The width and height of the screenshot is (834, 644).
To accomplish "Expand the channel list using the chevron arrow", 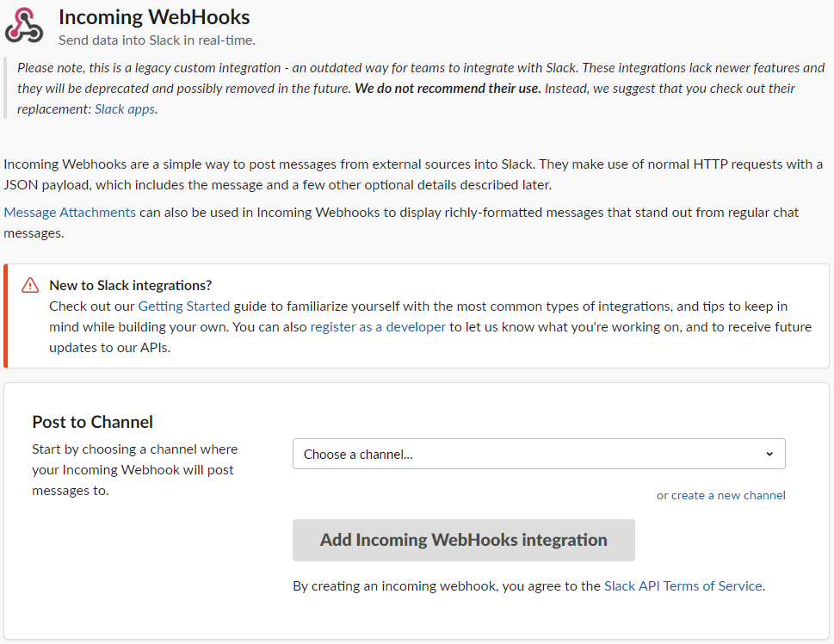I will coord(769,454).
